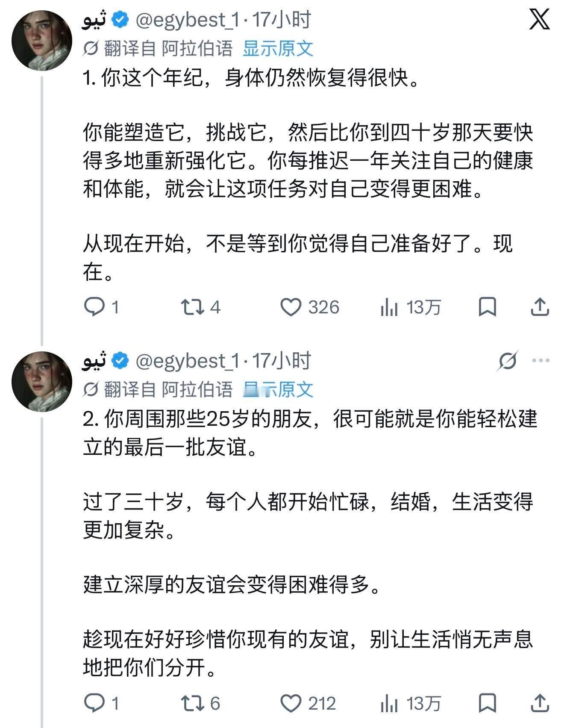
Task: Open the X logo in top corner
Action: pyautogui.click(x=539, y=19)
